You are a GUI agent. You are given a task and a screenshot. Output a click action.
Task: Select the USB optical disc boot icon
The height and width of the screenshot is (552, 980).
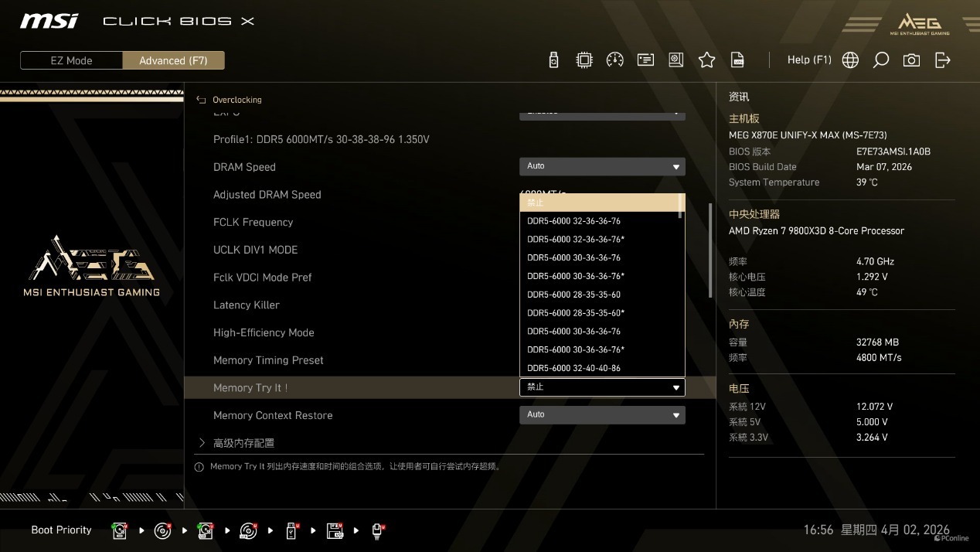[x=248, y=530]
